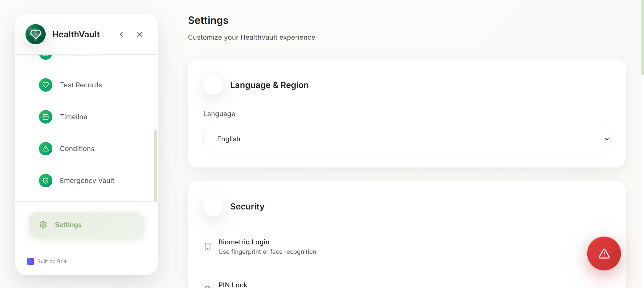Open the Timeline menu item
Screen dimensions: 644x288
click(x=73, y=117)
